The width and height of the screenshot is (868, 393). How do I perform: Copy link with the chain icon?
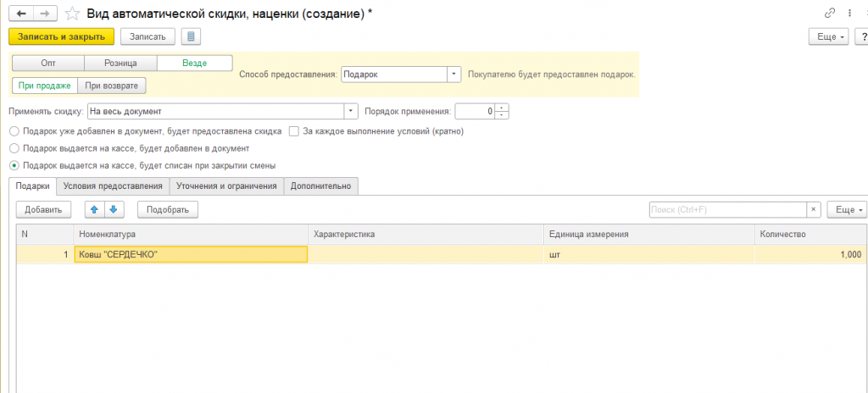pos(829,13)
